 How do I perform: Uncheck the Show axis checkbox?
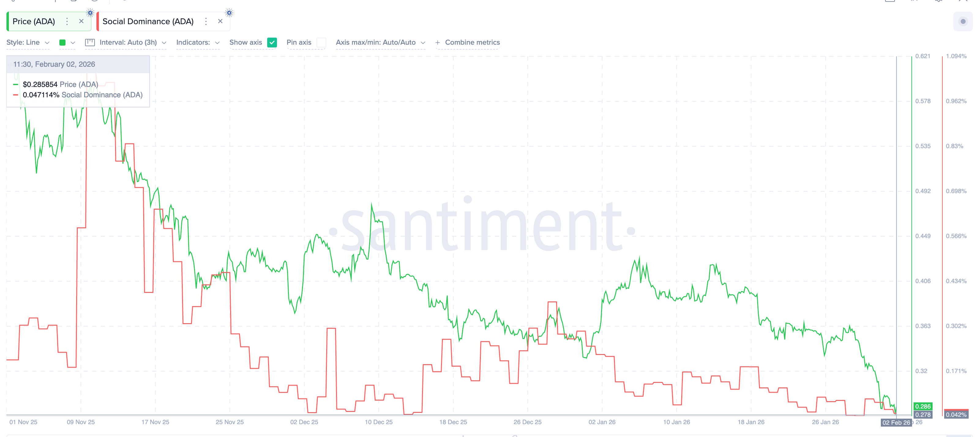[x=272, y=42]
